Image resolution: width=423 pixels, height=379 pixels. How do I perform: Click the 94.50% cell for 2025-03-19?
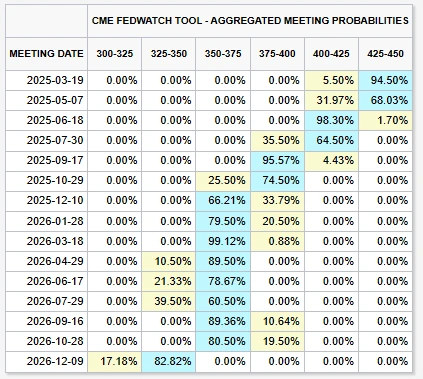[385, 80]
